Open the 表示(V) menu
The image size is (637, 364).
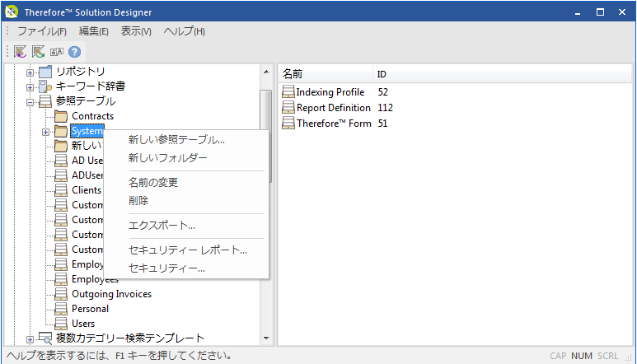[x=136, y=31]
